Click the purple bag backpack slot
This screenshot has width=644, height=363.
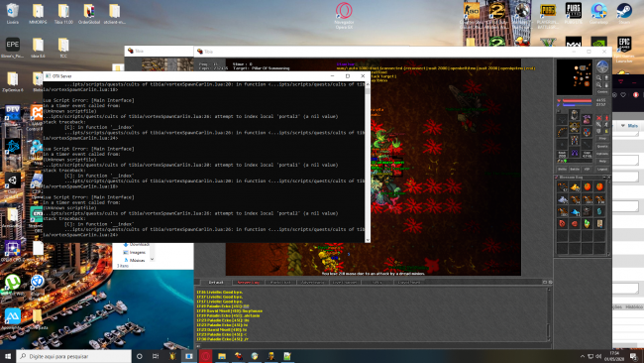coord(587,120)
